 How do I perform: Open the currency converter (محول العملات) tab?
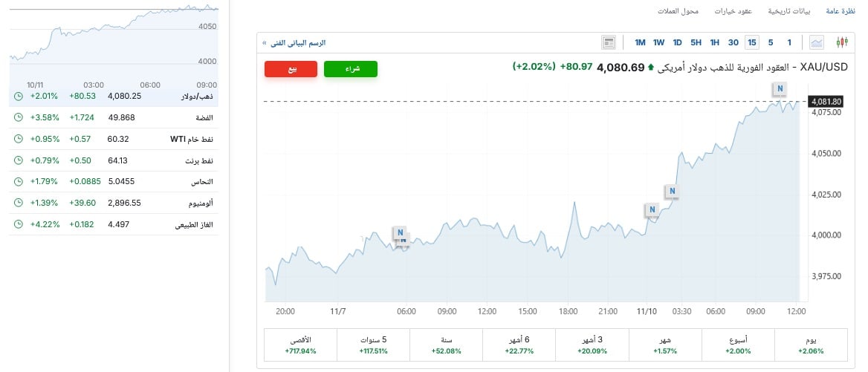pyautogui.click(x=678, y=11)
